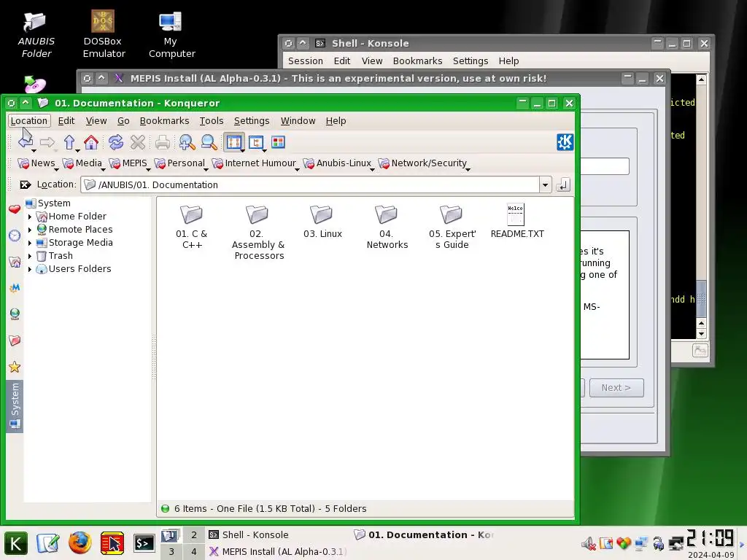Expand the Storage Media tree node
Viewport: 747px width, 560px height.
[29, 243]
